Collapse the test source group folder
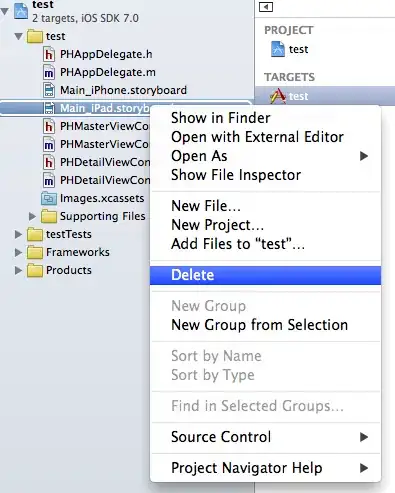 [x=19, y=36]
